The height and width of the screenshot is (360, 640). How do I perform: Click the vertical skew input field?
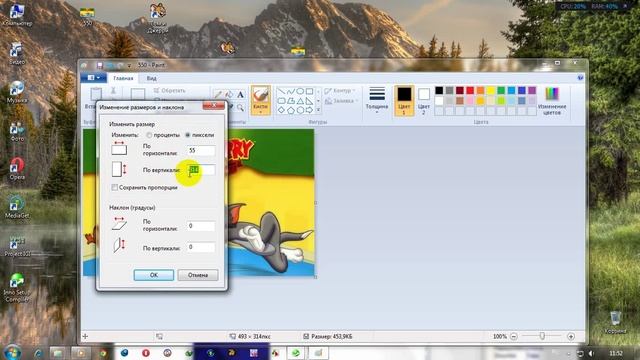201,247
